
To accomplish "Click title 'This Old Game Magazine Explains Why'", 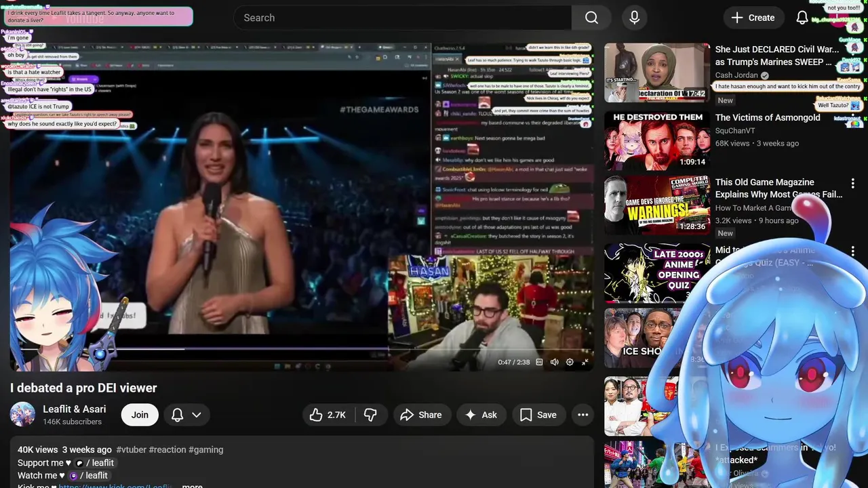I will coord(779,188).
